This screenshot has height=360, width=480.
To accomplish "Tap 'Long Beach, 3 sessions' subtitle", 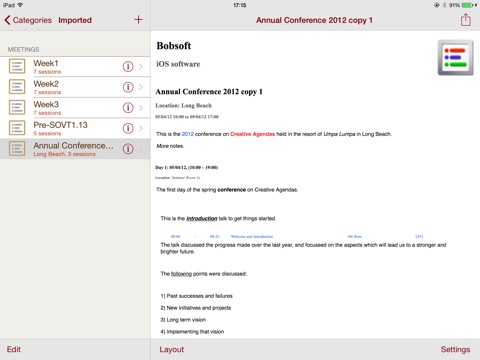I will click(64, 154).
